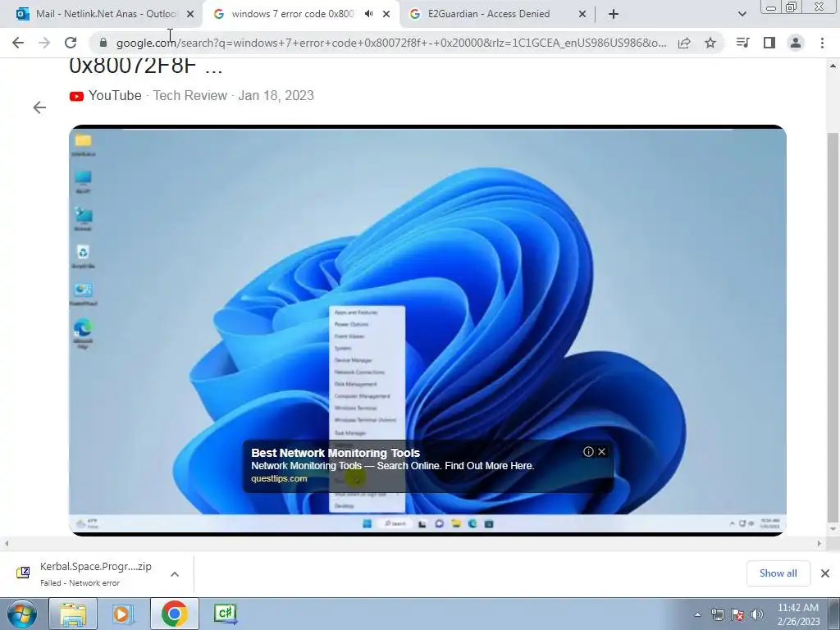
Task: Visit questtips.com ad link
Action: tap(279, 478)
